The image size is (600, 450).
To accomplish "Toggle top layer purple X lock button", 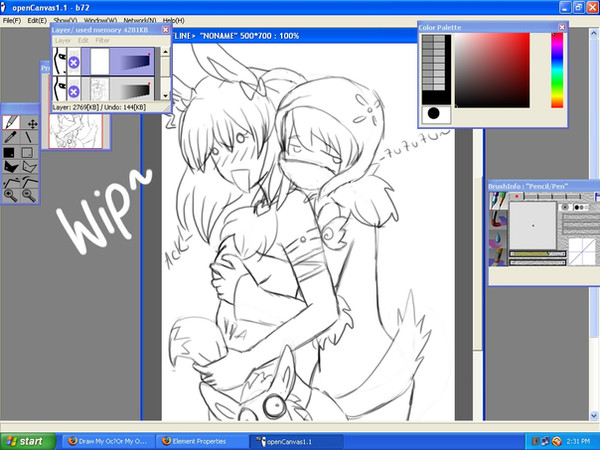I will click(74, 62).
